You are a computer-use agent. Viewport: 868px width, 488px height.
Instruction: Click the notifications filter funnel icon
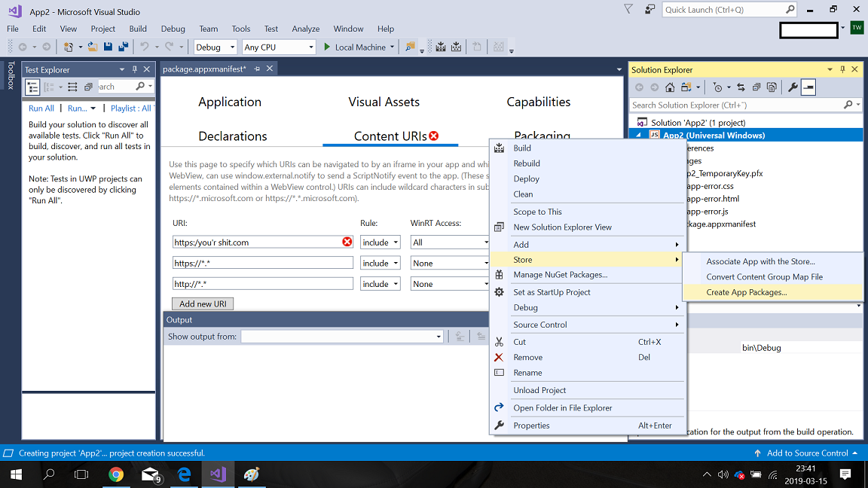(x=628, y=9)
